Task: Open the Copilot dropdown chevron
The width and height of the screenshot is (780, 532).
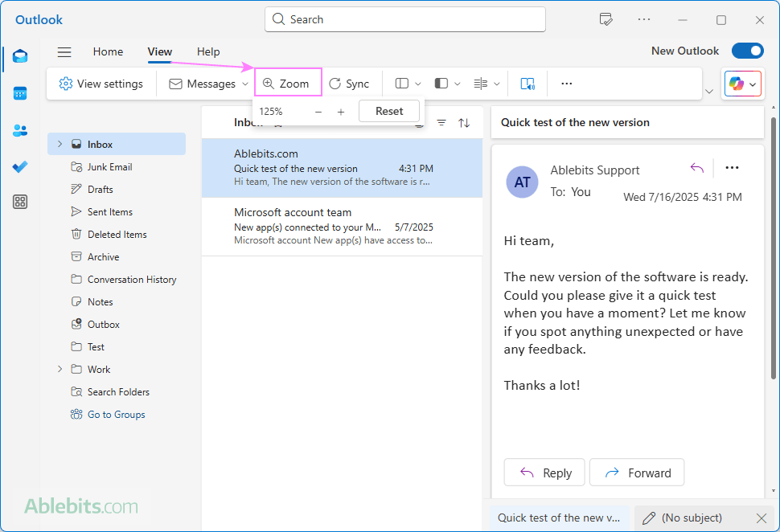Action: pos(753,84)
